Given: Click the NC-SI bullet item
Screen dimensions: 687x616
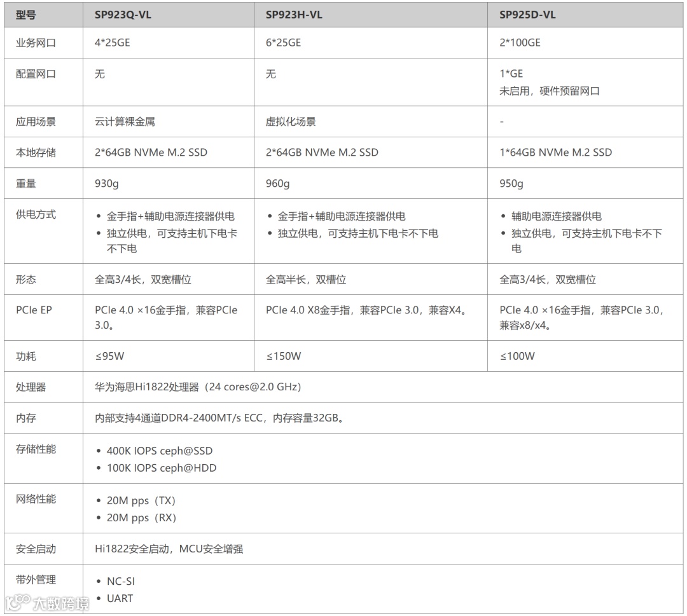Looking at the screenshot, I should pyautogui.click(x=121, y=582).
